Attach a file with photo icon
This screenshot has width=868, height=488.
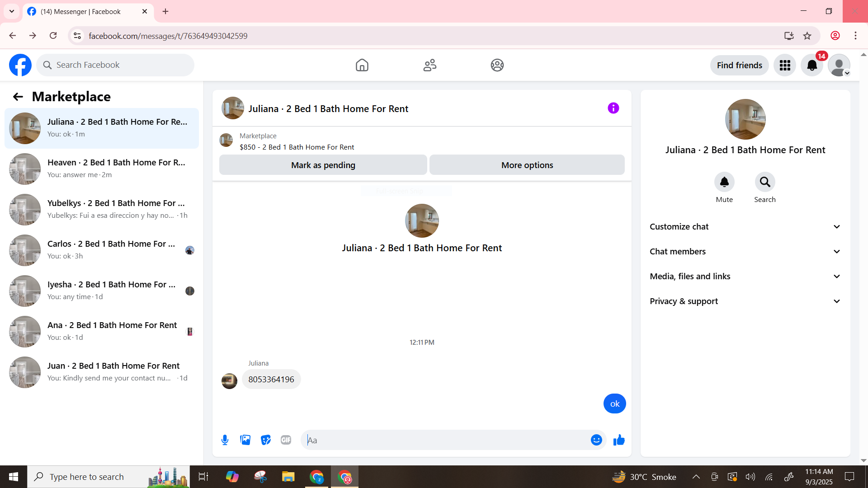245,440
